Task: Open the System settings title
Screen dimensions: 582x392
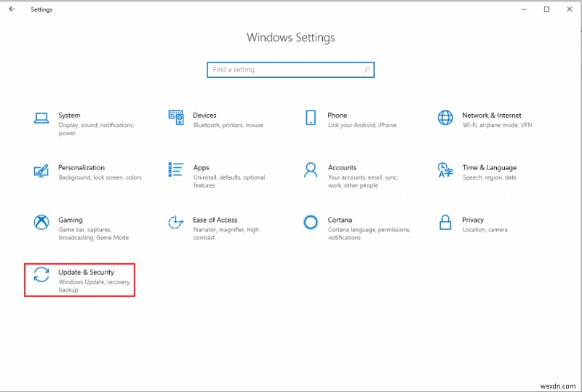Action: (69, 116)
